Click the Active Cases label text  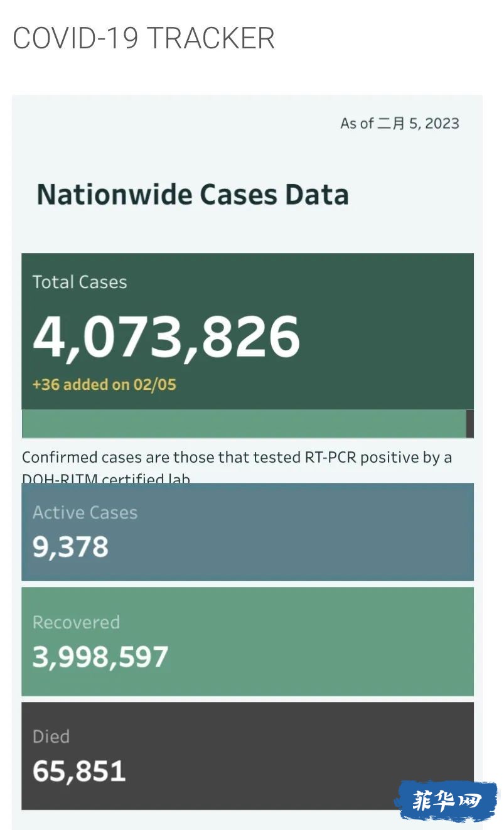coord(85,513)
